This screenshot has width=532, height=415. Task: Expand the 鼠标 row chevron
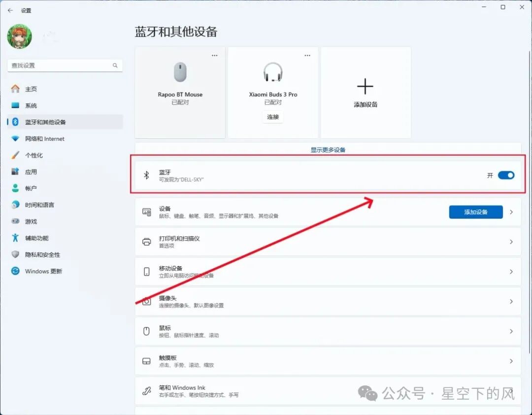point(511,331)
